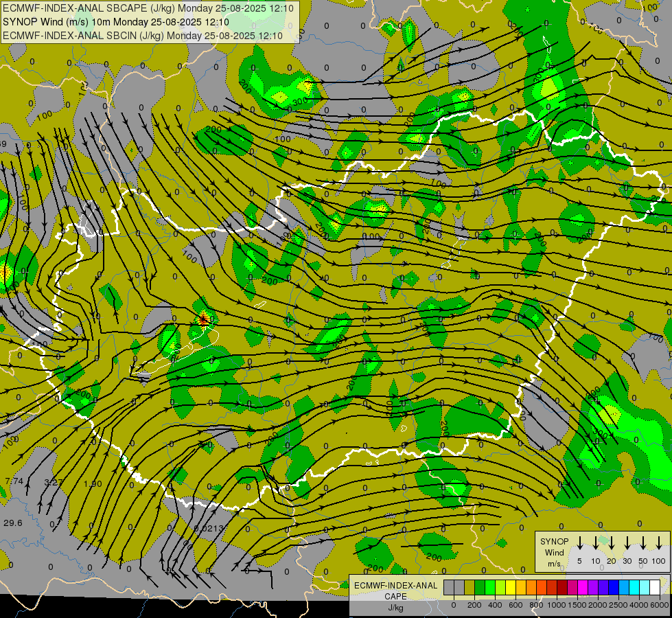Pick the bright green swatch in the CAPE scale
This screenshot has width=672, height=618.
point(490,588)
